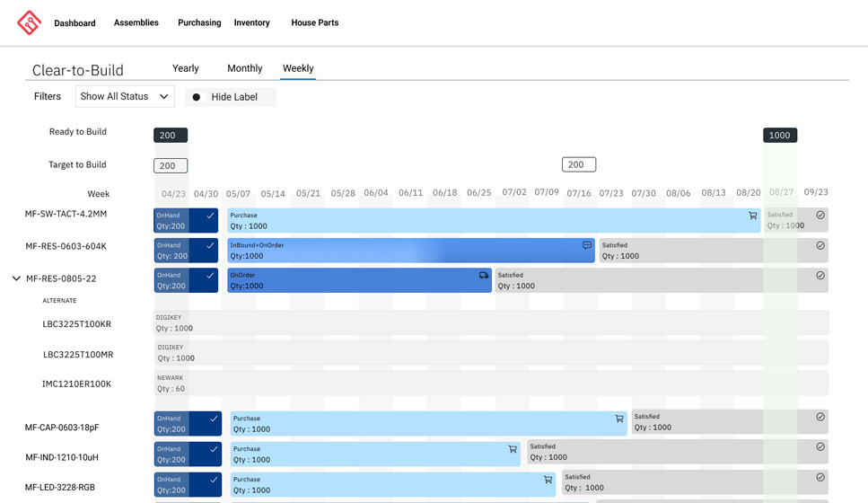Open the LBC3225T100KR alternate part
Viewport: 868px width, 503px height.
[77, 324]
